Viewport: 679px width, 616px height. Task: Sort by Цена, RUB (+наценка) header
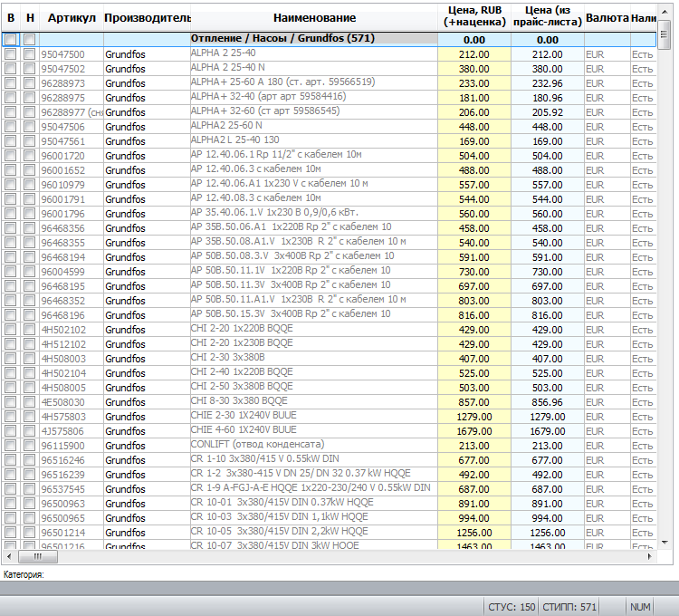(x=474, y=16)
